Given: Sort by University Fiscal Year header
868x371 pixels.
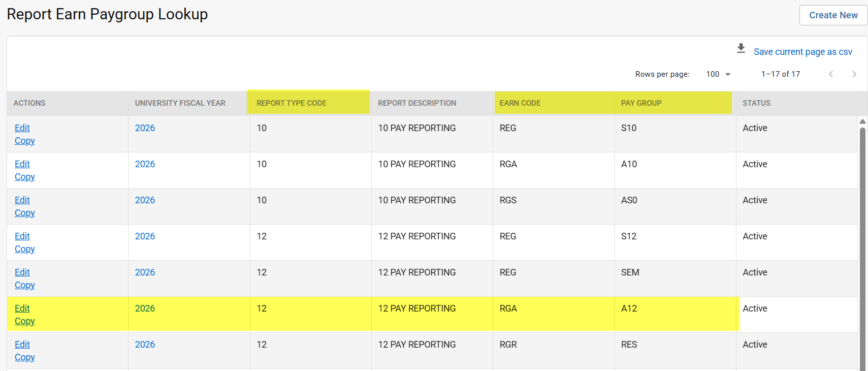Looking at the screenshot, I should [x=180, y=103].
